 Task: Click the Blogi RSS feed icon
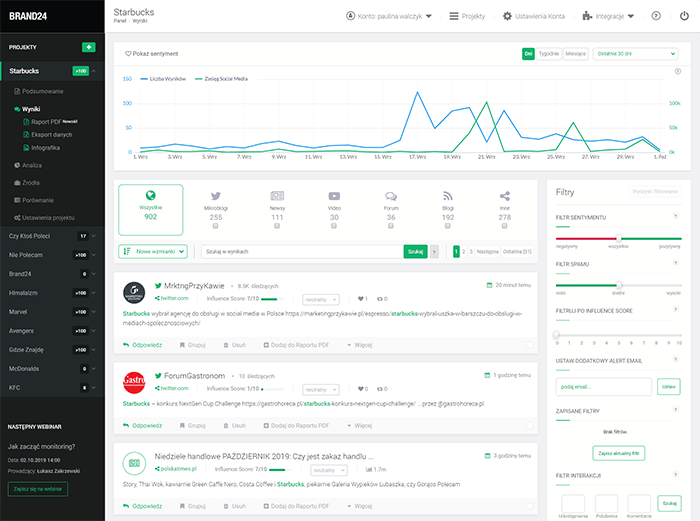tap(448, 196)
